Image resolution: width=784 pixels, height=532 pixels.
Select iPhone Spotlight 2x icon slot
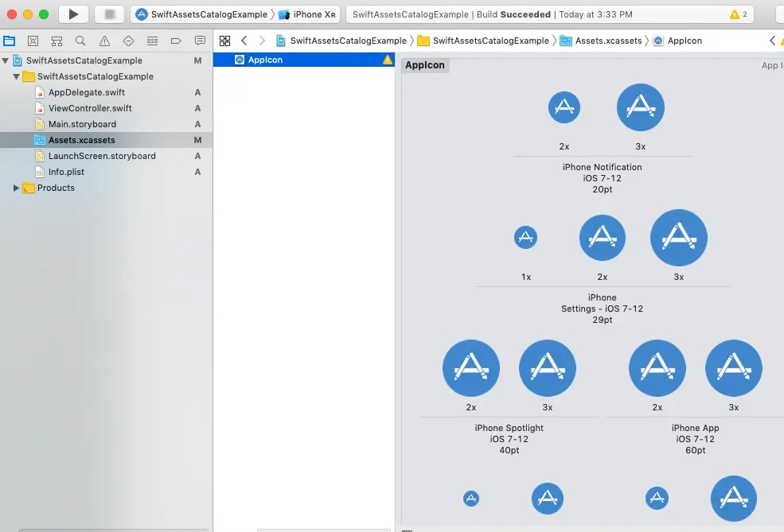pyautogui.click(x=471, y=368)
